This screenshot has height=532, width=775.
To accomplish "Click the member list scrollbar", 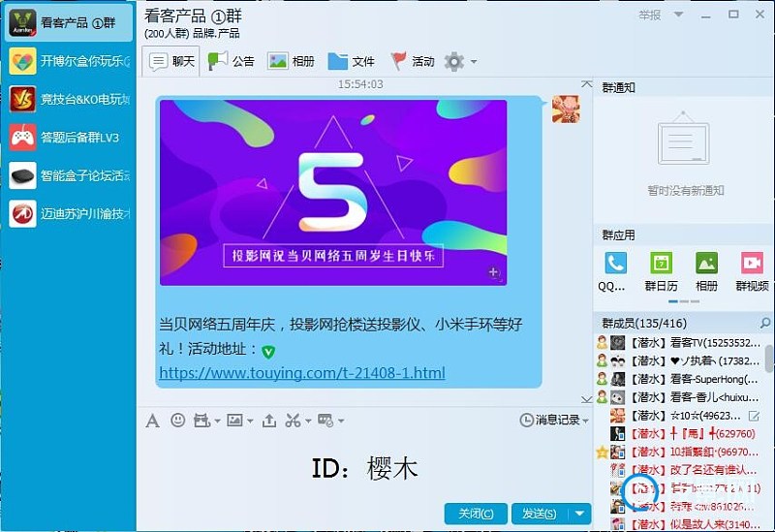I will point(769,358).
